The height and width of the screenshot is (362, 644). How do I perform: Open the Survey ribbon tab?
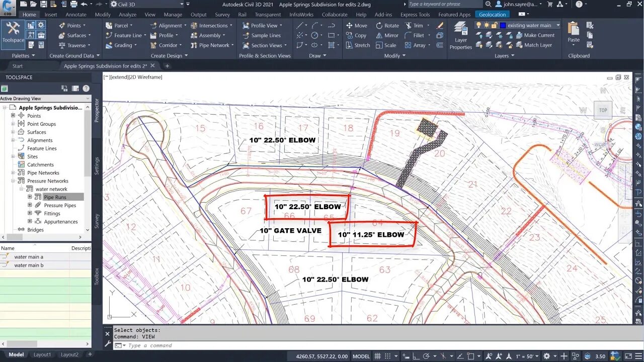tap(222, 15)
